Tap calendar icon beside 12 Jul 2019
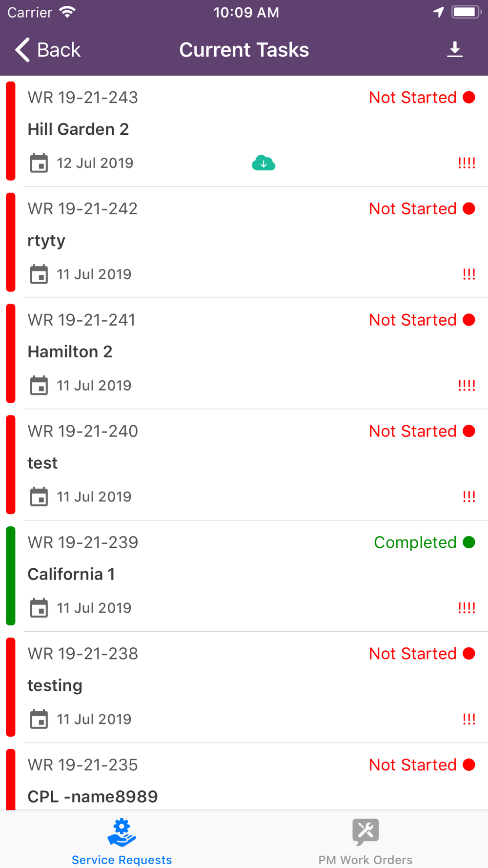This screenshot has width=488, height=868. pos(39,163)
